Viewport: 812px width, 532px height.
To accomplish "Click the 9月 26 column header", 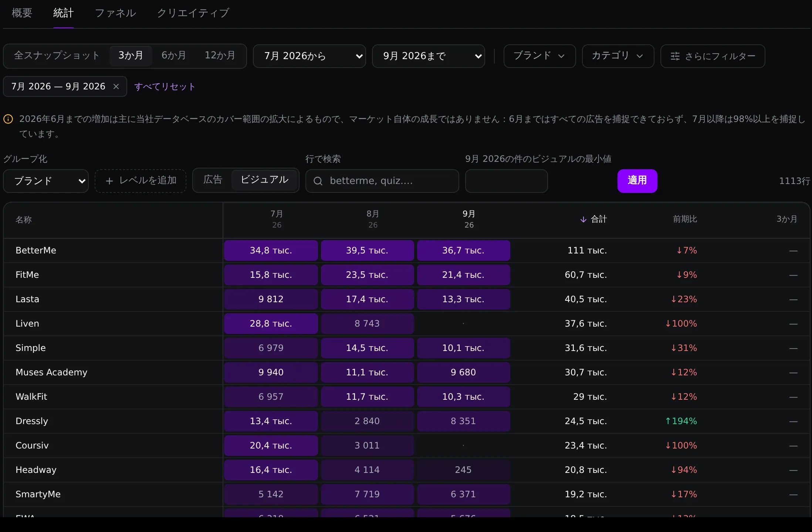I will pyautogui.click(x=469, y=219).
